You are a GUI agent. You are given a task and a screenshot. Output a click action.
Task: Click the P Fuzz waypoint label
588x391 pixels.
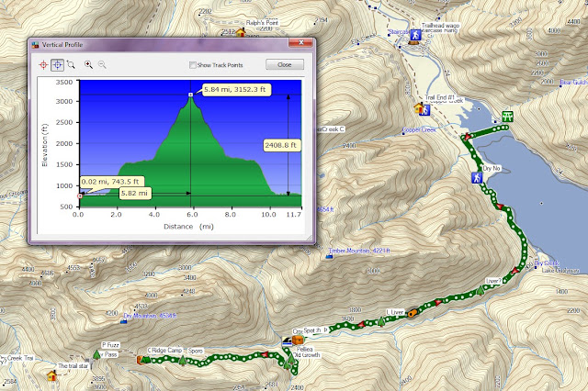coord(110,345)
